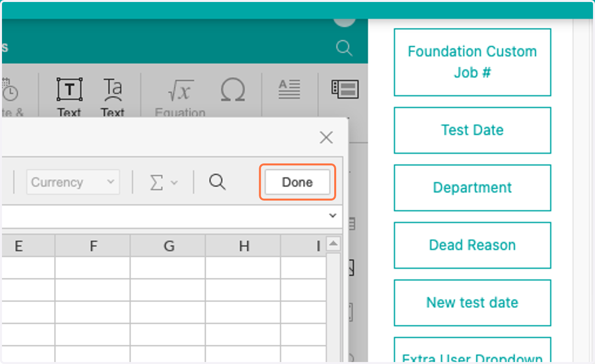
Task: Select the Test Date field button
Action: point(472,130)
